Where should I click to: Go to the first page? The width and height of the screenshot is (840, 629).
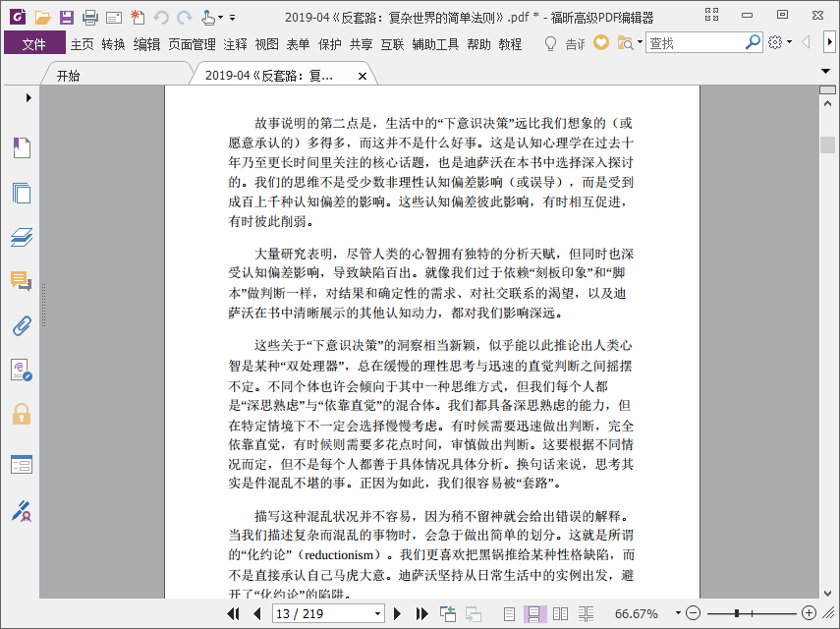[x=233, y=614]
